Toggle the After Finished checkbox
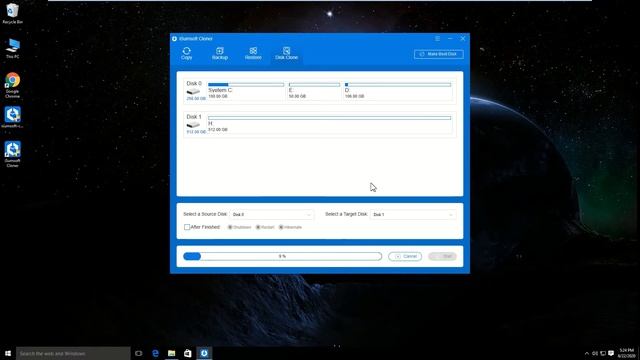This screenshot has width=640, height=360. (187, 227)
